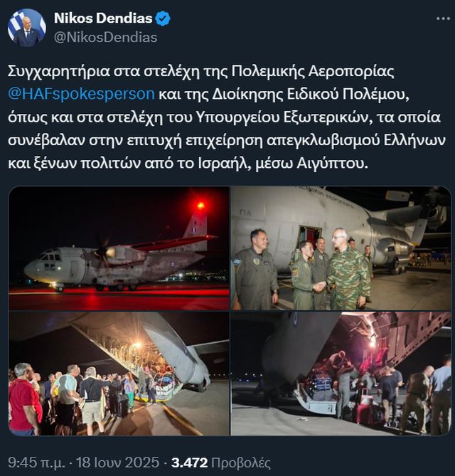
Task: Click the phrase Διοίκησης Ειδικού Πολέμου
Action: click(x=309, y=94)
